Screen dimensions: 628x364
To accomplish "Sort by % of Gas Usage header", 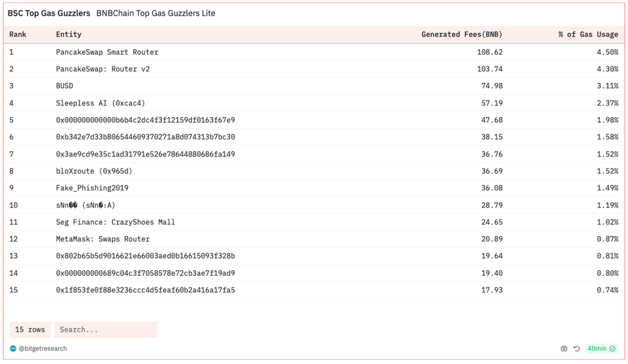I will pyautogui.click(x=588, y=34).
